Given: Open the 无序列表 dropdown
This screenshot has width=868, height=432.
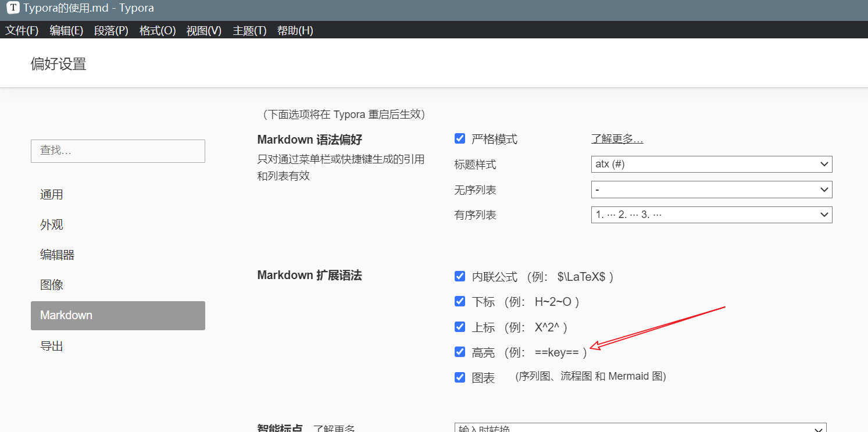Looking at the screenshot, I should coord(712,190).
